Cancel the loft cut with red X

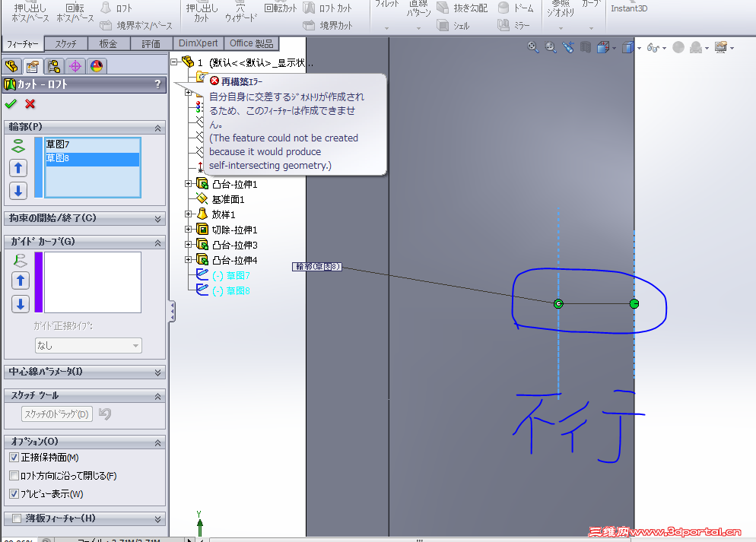[30, 103]
